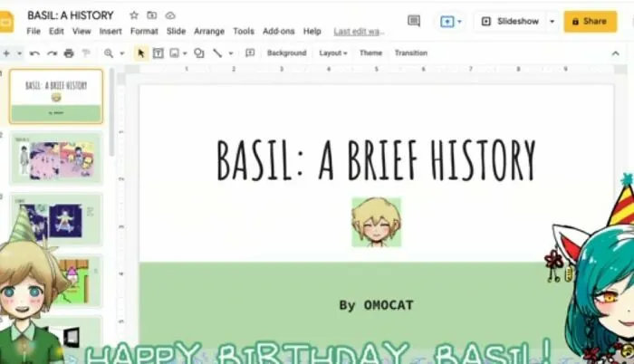Collapse the menus with the up chevron
The image size is (634, 364).
[x=615, y=53]
